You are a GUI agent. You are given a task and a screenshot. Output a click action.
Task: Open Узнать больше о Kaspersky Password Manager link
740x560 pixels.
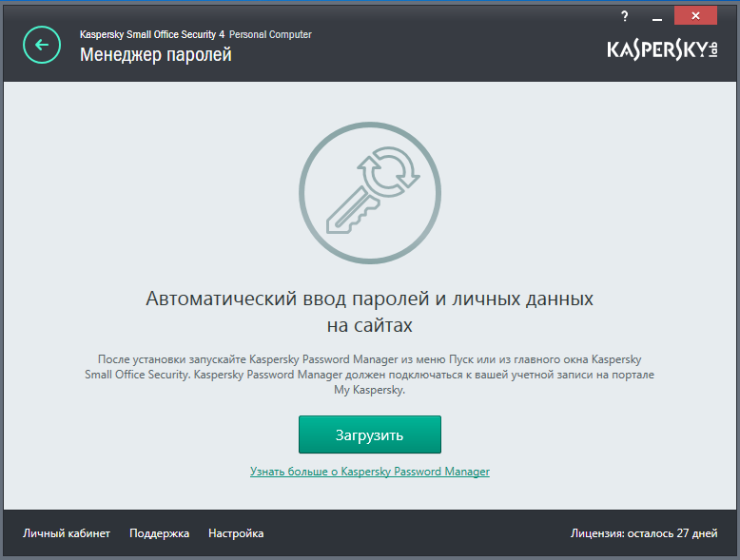(370, 472)
